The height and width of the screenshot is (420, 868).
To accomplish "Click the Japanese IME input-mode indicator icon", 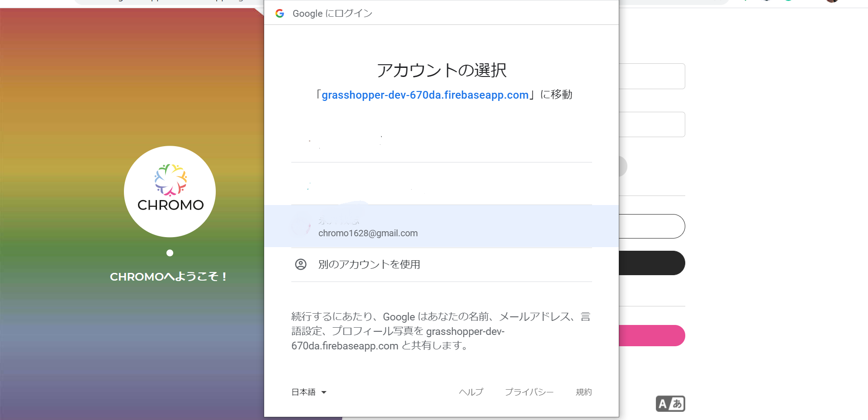I will tap(670, 403).
